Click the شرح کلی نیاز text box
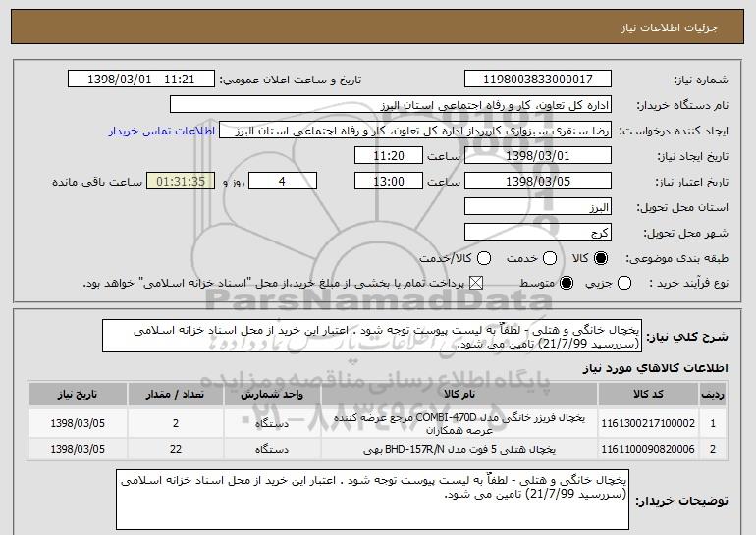This screenshot has height=535, width=756. pyautogui.click(x=372, y=336)
